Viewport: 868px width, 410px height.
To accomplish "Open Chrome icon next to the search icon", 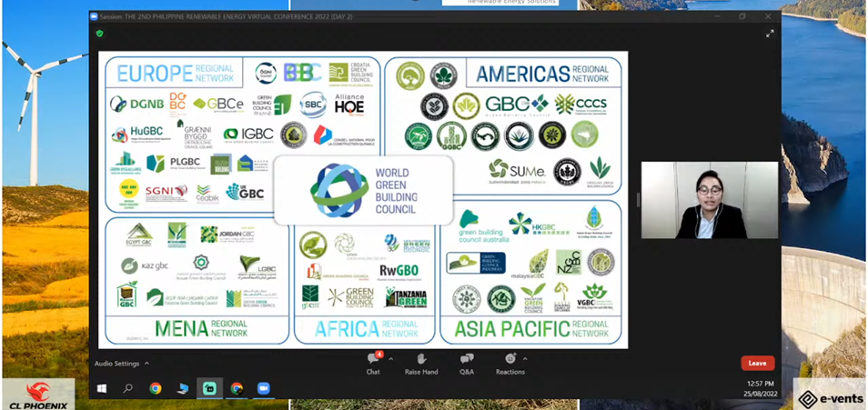I will (155, 388).
